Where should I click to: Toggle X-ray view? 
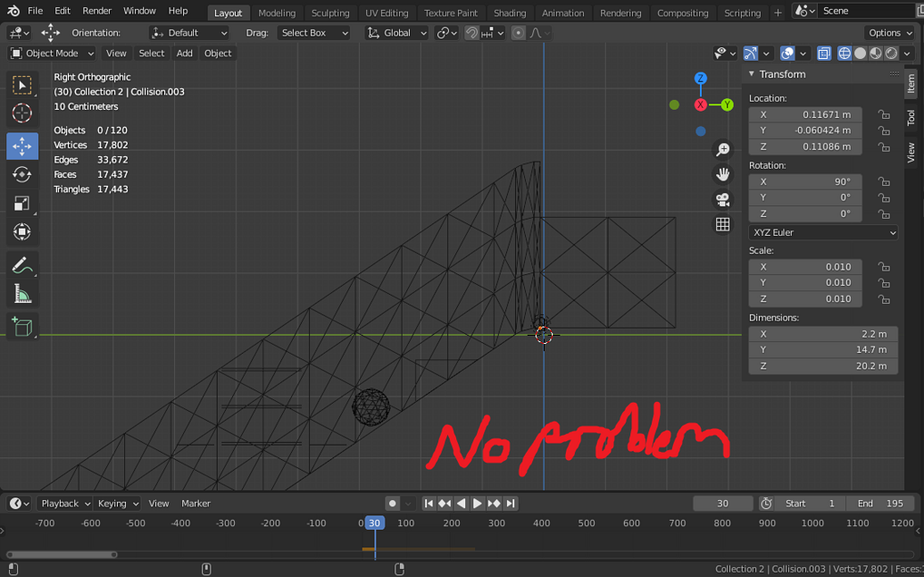point(823,54)
